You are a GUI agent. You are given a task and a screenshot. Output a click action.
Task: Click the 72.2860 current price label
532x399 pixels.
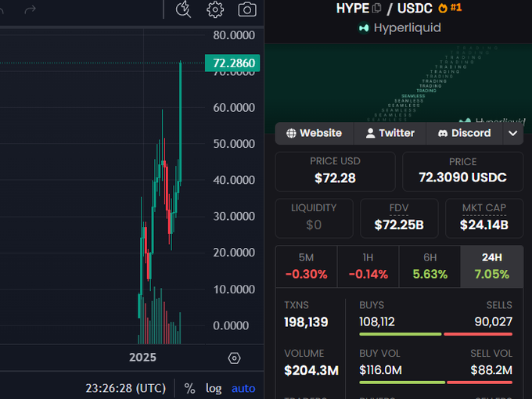(232, 63)
